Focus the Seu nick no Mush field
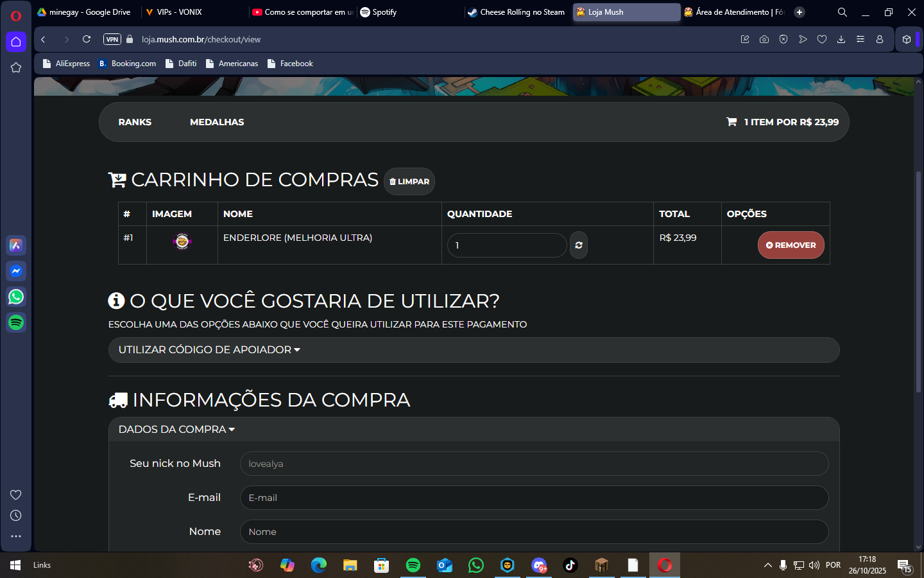Image resolution: width=924 pixels, height=578 pixels. [534, 464]
